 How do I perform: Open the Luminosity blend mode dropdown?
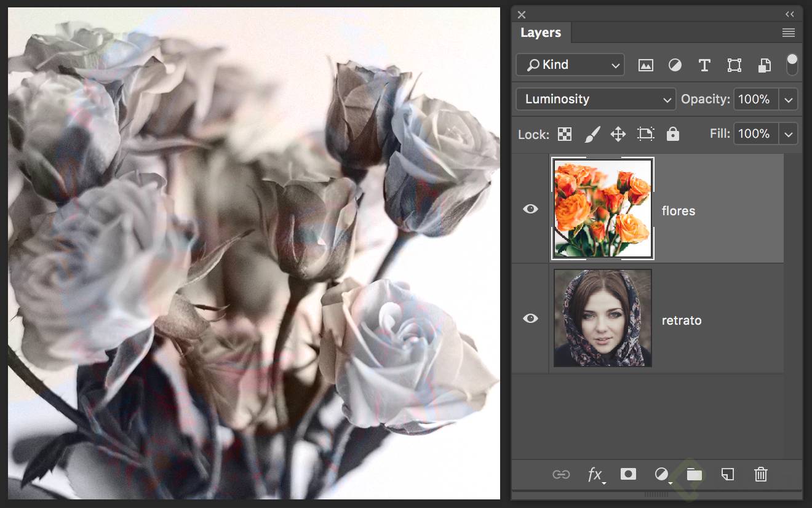click(595, 99)
